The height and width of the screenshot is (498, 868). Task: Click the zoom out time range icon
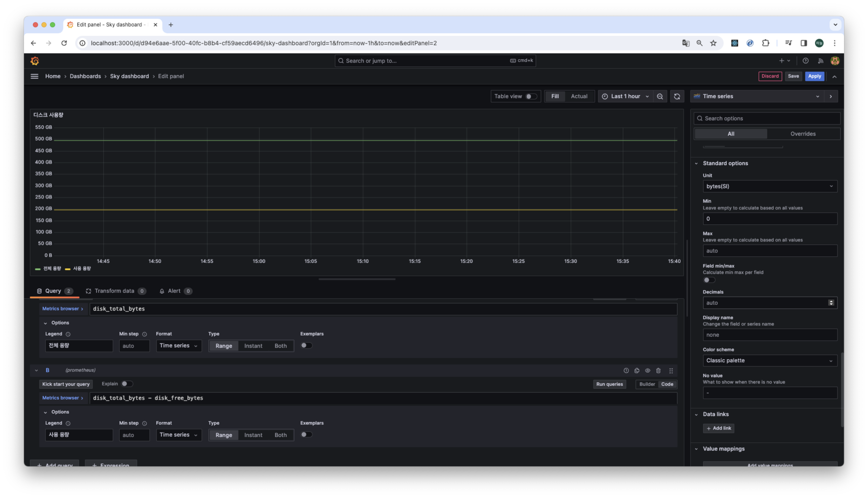660,96
